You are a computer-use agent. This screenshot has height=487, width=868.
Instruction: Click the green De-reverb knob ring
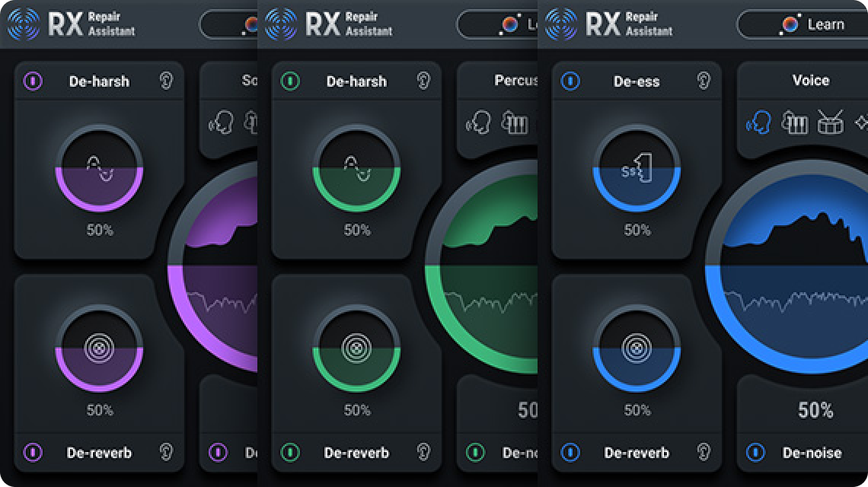tap(356, 348)
